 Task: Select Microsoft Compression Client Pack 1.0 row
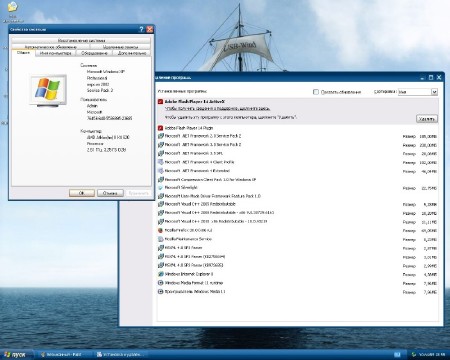[297, 179]
